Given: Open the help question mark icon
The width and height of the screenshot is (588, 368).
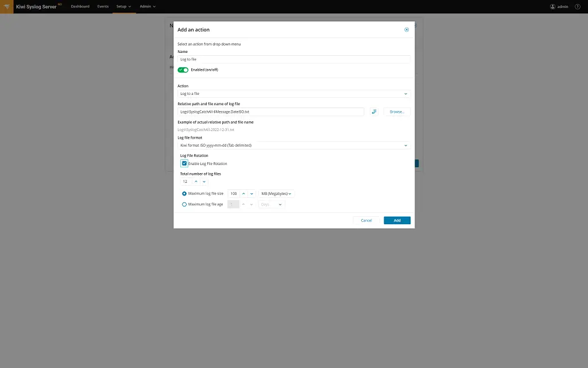Looking at the screenshot, I should 578,6.
